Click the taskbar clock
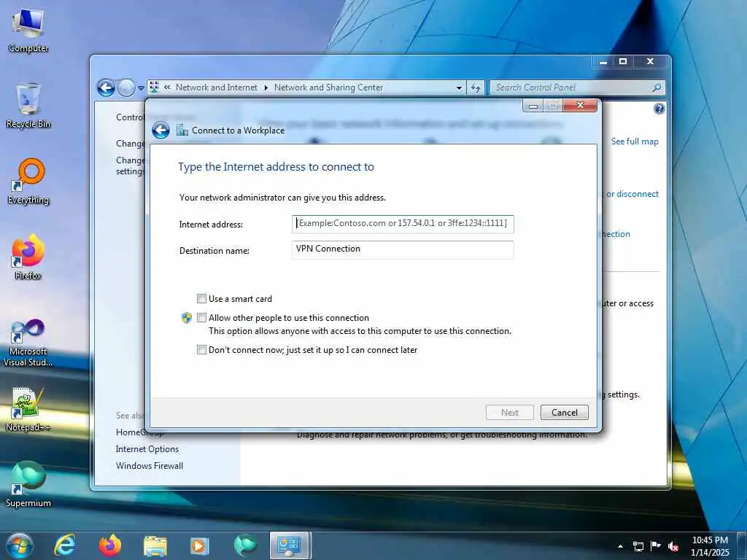 (710, 546)
